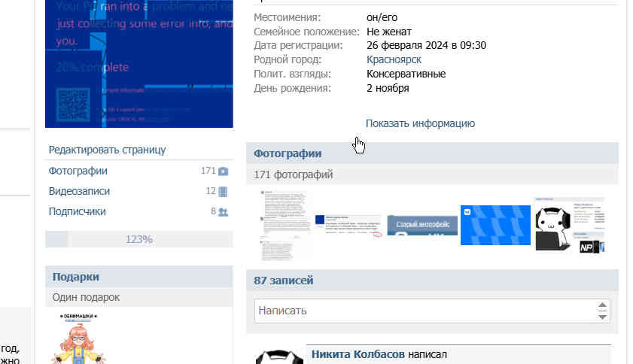The width and height of the screenshot is (633, 364).
Task: Click the followers people icon next to Подписчики
Action: [224, 212]
